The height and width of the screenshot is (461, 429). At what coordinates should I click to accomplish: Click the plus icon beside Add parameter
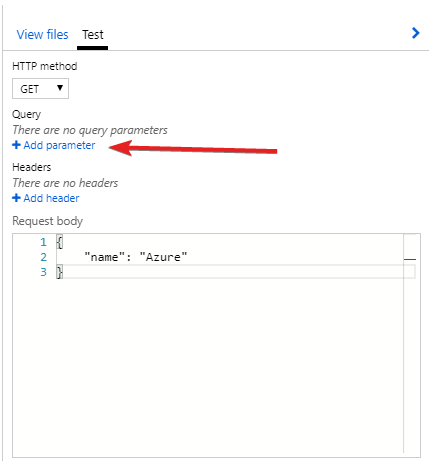pos(16,145)
